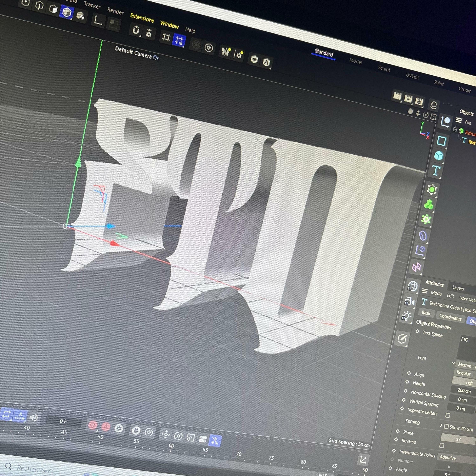
Task: Open Intermediate Points dropdown showing Adaptive
Action: pos(457,458)
